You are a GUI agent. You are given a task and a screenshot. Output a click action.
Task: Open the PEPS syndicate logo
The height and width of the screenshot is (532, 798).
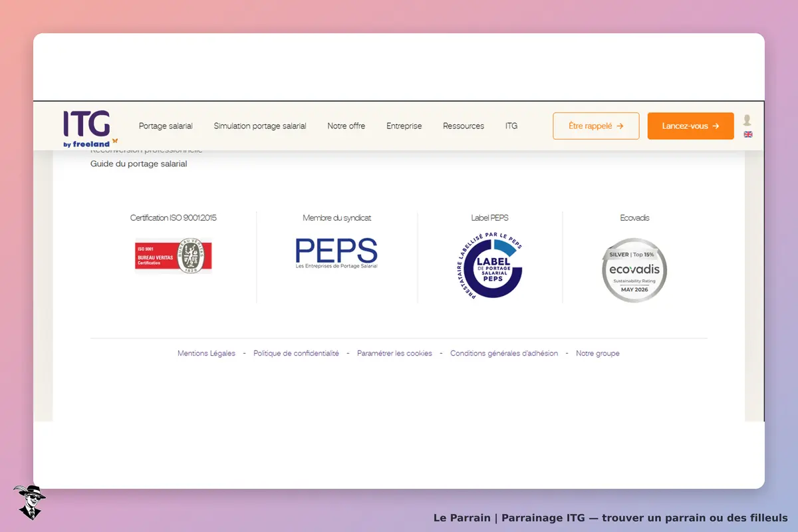coord(336,253)
